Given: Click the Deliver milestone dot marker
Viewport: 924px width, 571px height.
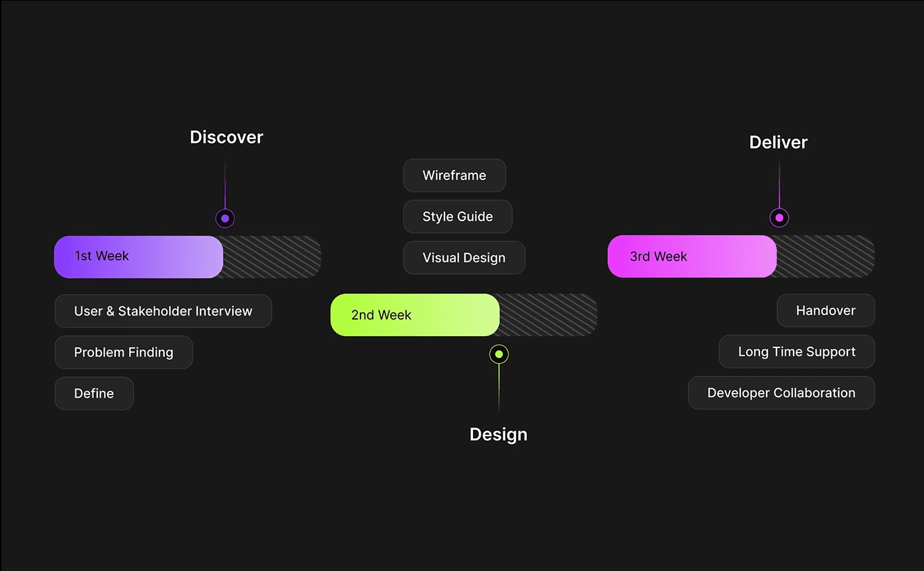Looking at the screenshot, I should 779,216.
